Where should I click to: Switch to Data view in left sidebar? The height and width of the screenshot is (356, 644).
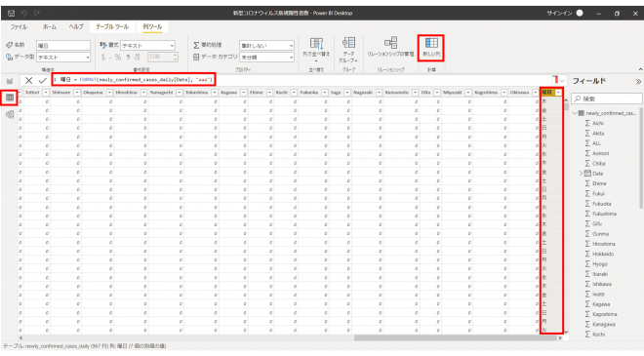(x=10, y=98)
